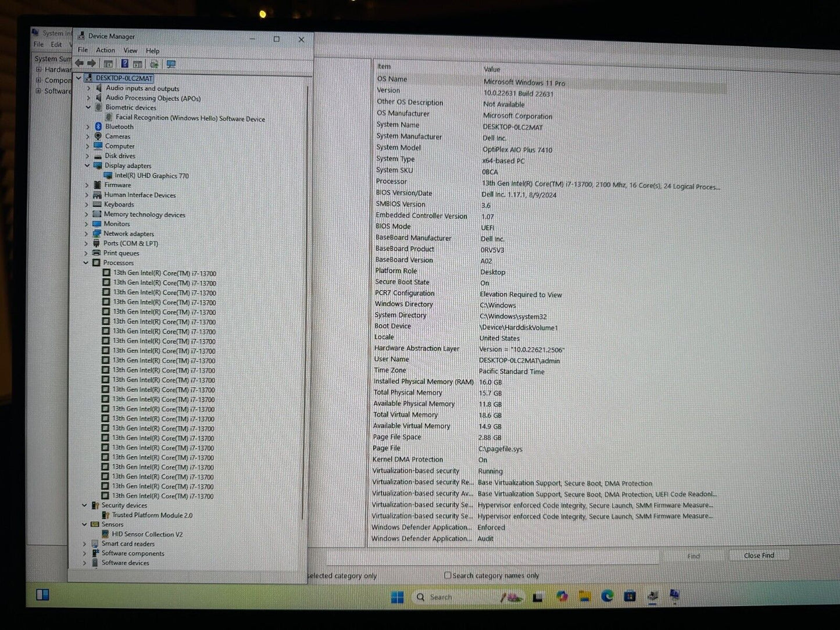
Task: Select the Memory technology devices item
Action: pyautogui.click(x=145, y=214)
